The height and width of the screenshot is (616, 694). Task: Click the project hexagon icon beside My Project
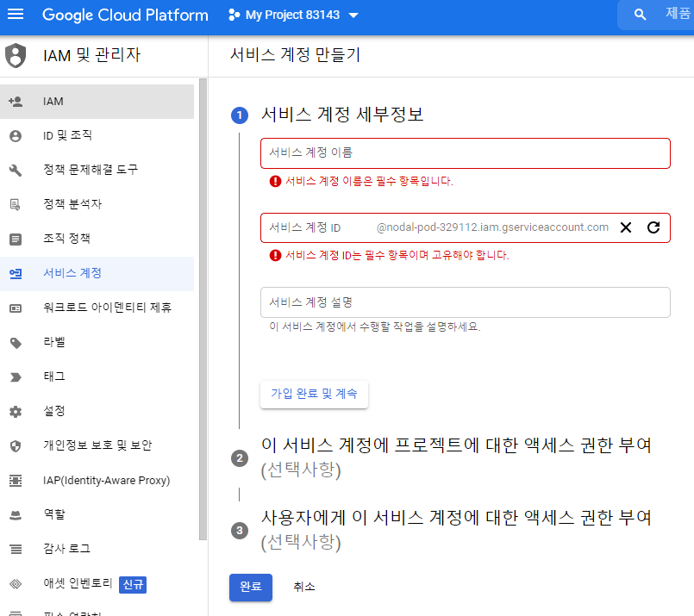[234, 15]
